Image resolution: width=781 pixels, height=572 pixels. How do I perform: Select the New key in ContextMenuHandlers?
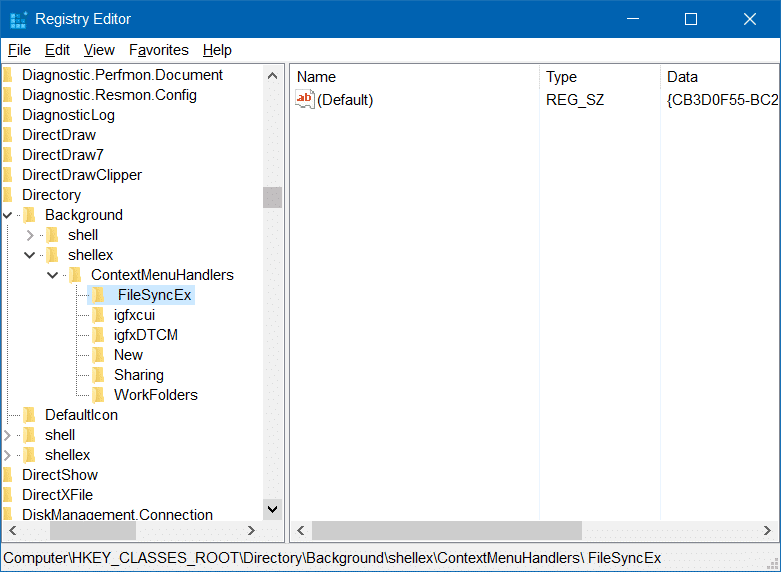[x=129, y=355]
